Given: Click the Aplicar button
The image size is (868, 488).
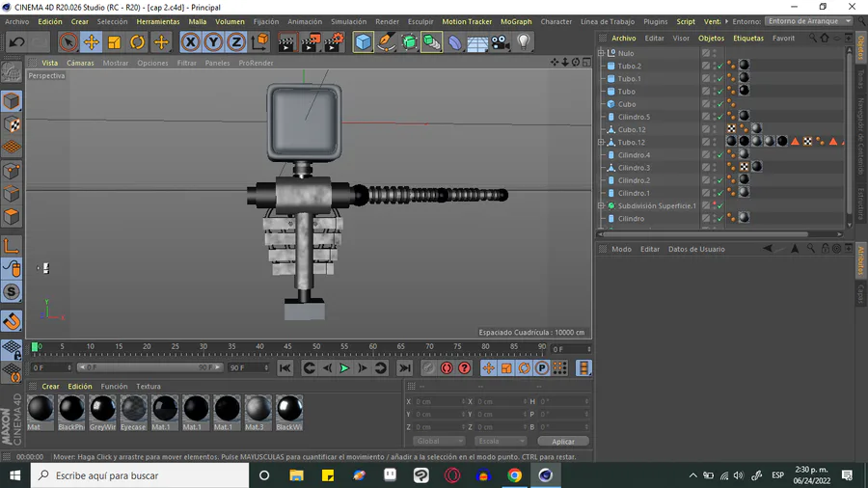Looking at the screenshot, I should click(x=562, y=442).
